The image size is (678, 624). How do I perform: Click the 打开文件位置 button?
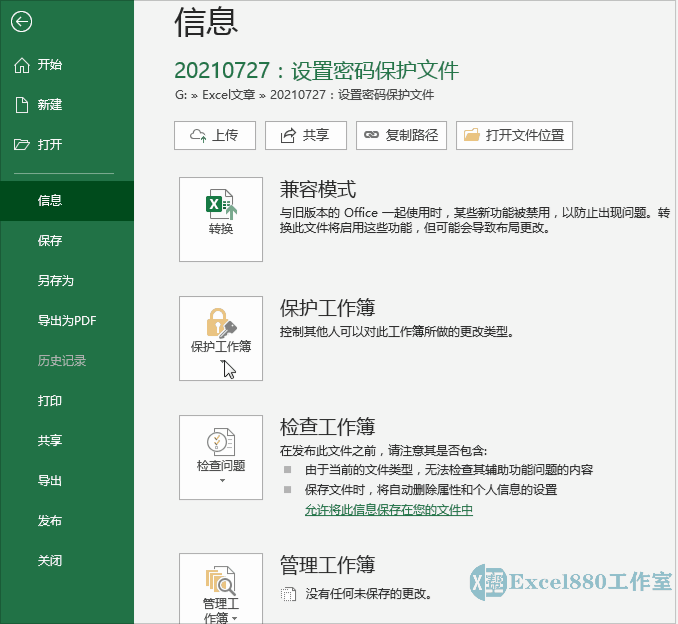[514, 135]
